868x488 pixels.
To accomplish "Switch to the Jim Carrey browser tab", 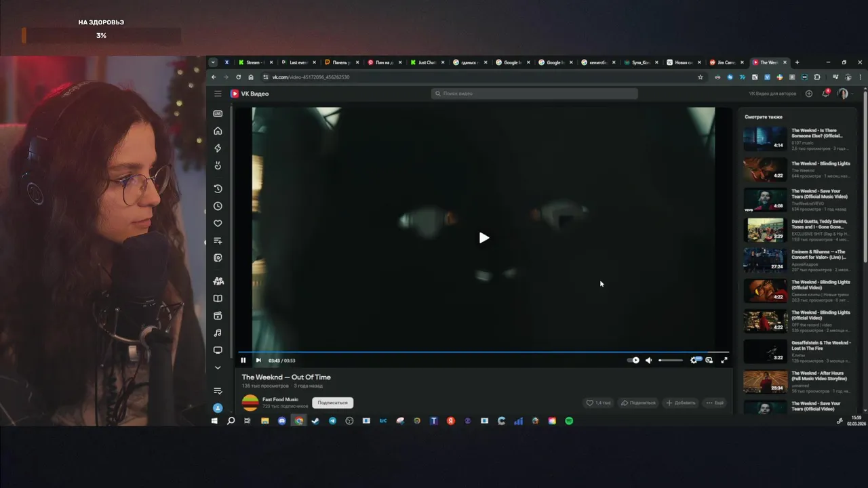I will (726, 62).
